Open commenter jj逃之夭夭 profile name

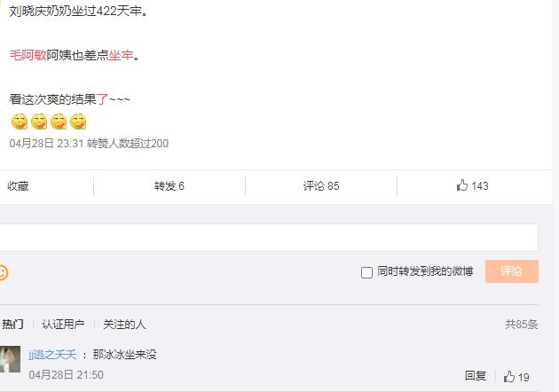52,354
